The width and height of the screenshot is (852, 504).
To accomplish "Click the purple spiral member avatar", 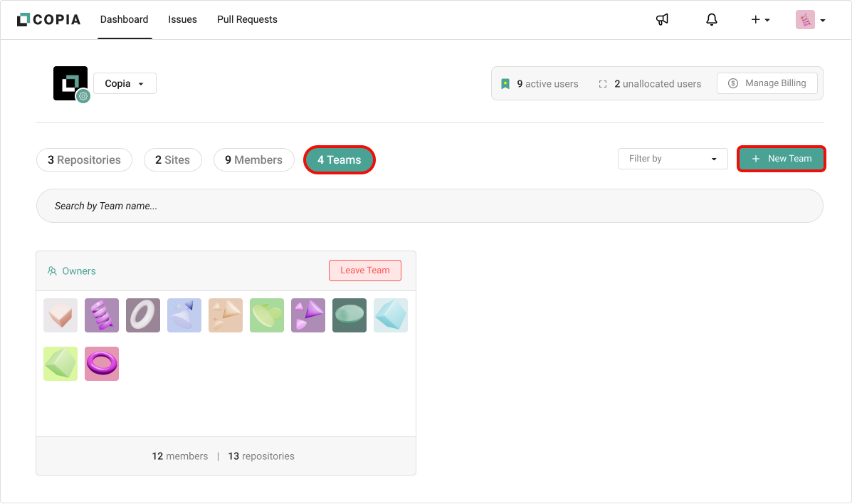I will pyautogui.click(x=102, y=315).
